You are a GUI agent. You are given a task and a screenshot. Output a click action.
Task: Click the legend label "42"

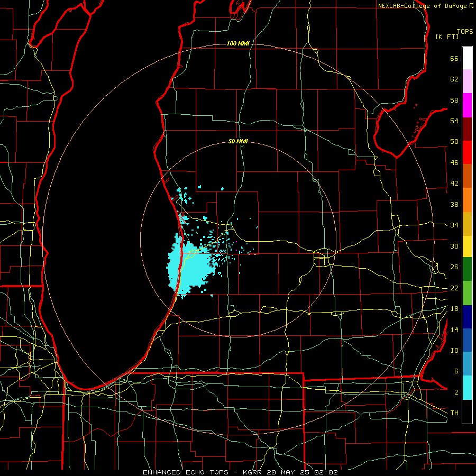(454, 184)
